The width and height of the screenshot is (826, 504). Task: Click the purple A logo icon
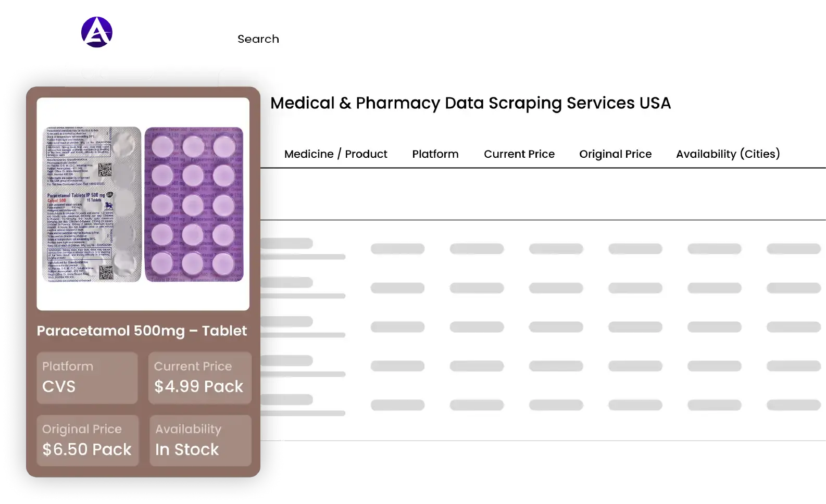pos(97,32)
